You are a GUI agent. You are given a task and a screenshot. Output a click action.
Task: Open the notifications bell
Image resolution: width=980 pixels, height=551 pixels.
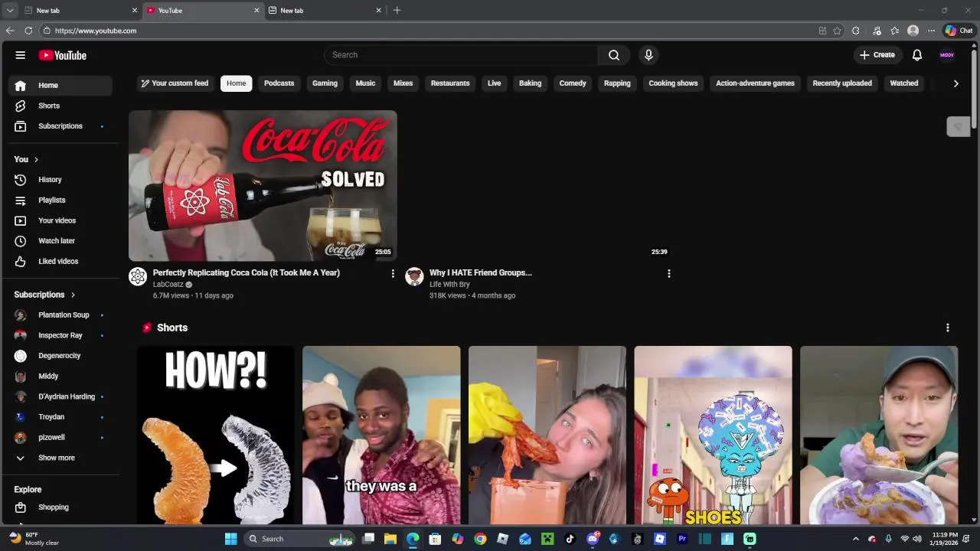pos(917,55)
